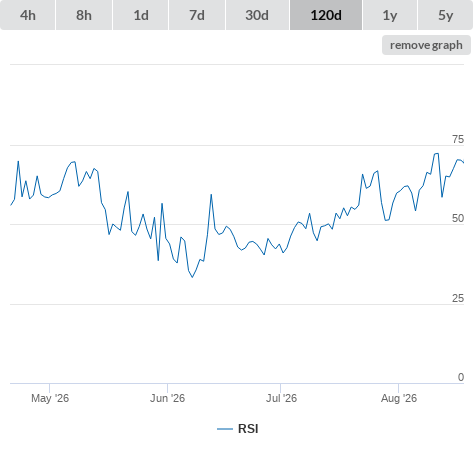
Task: Click the May '26 axis label
Action: pyautogui.click(x=50, y=398)
